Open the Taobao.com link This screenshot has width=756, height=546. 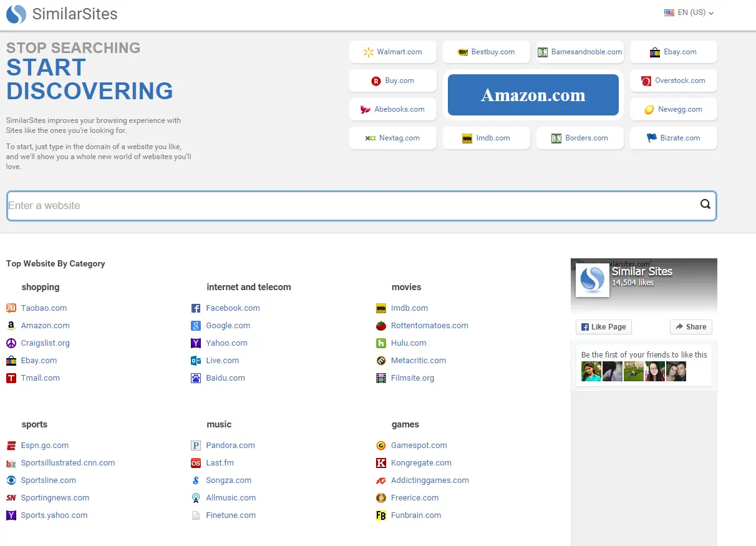pos(43,308)
